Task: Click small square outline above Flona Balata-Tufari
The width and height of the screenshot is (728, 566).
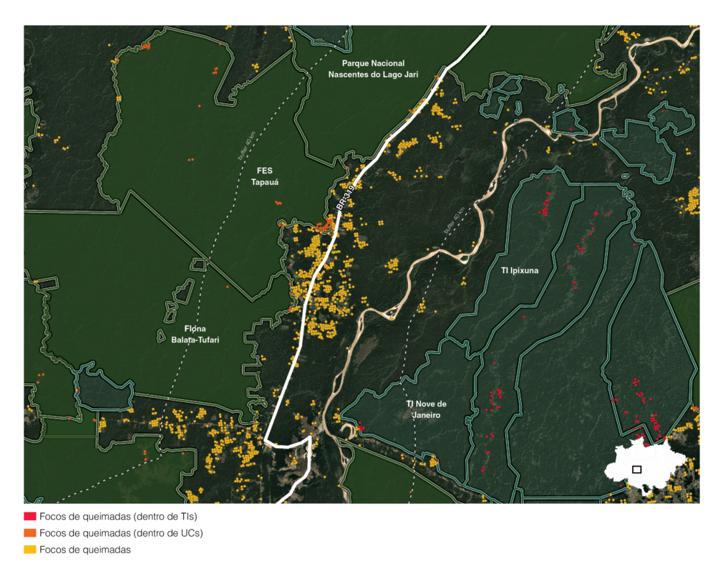Action: click(199, 264)
